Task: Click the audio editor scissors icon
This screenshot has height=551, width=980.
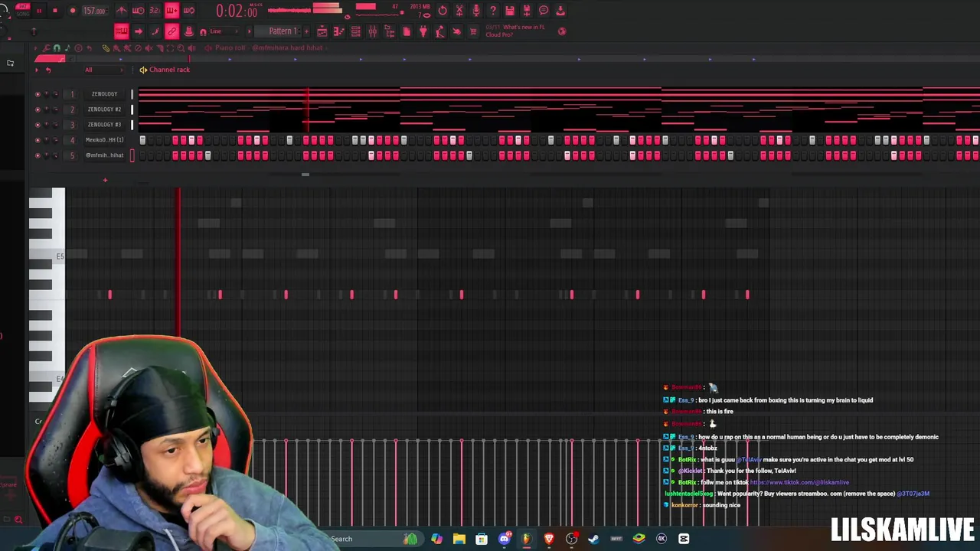Action: (x=459, y=11)
